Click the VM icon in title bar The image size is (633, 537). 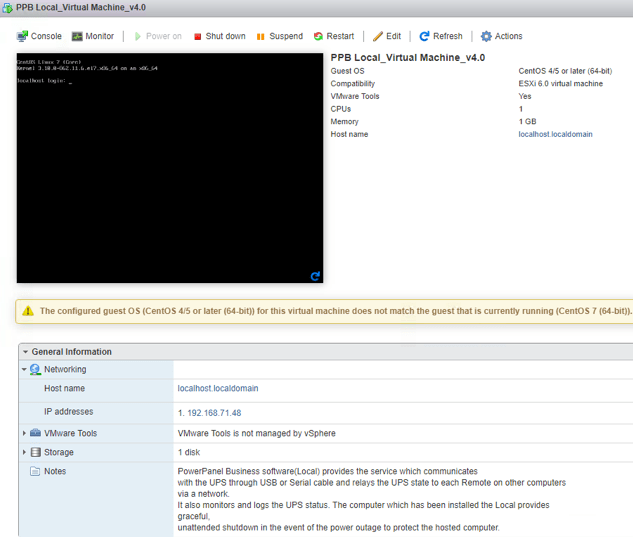pyautogui.click(x=8, y=7)
